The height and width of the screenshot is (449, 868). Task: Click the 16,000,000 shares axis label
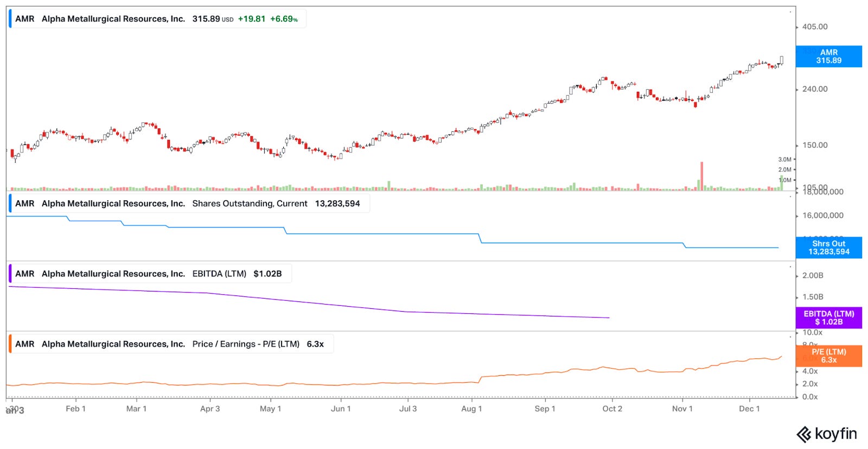pyautogui.click(x=823, y=216)
